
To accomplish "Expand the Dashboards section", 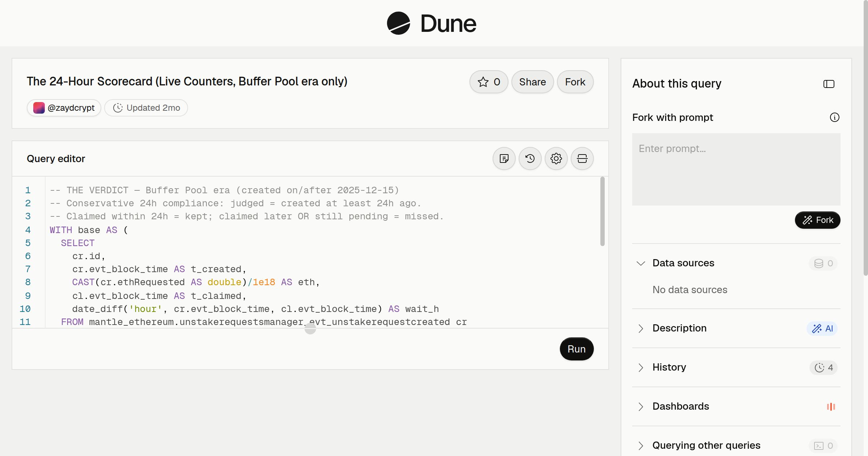I will (641, 406).
